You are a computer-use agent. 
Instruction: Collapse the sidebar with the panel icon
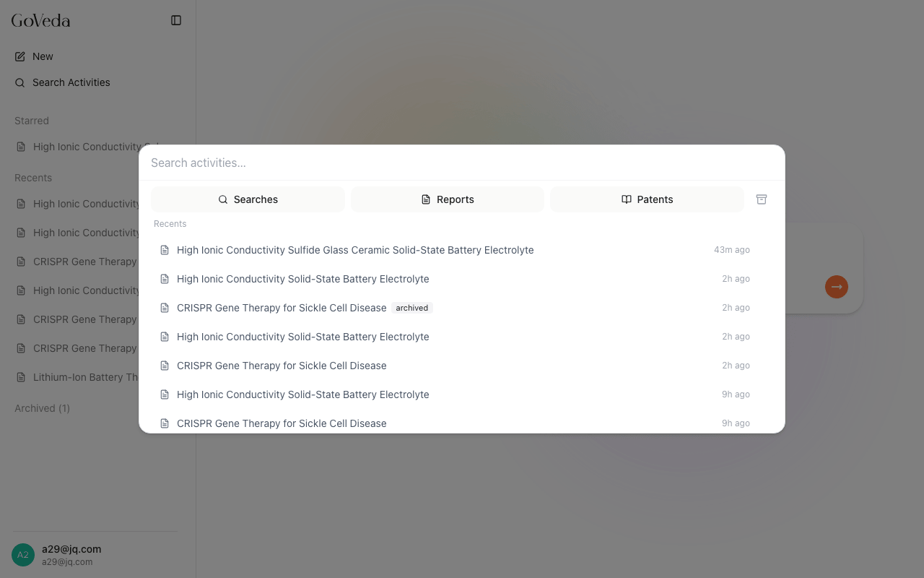(176, 20)
